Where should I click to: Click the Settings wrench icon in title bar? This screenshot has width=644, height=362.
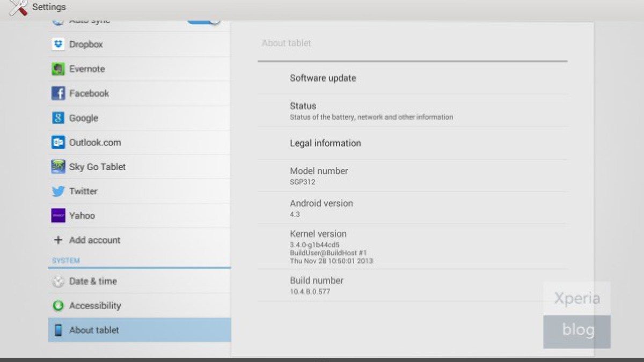18,8
